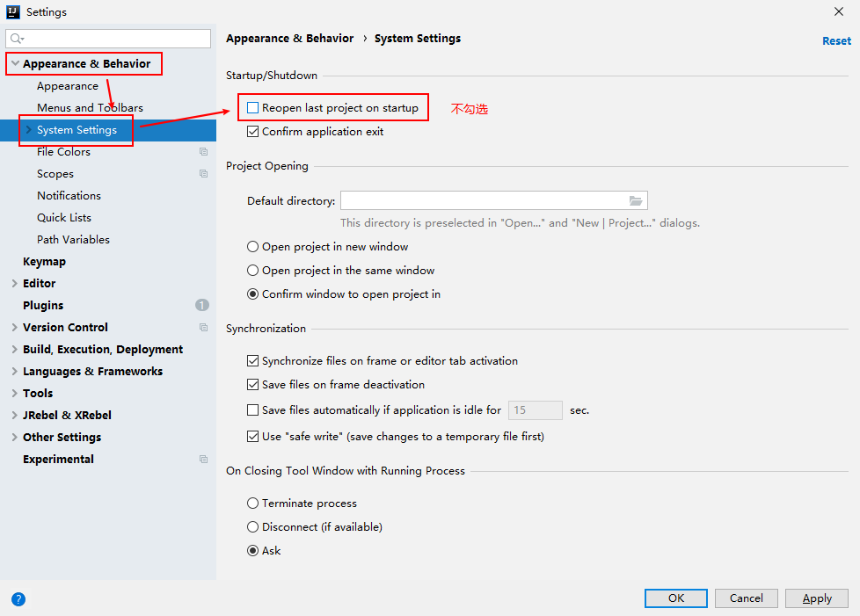Image resolution: width=860 pixels, height=616 pixels.
Task: Collapse the Appearance & Behavior tree node
Action: point(15,63)
